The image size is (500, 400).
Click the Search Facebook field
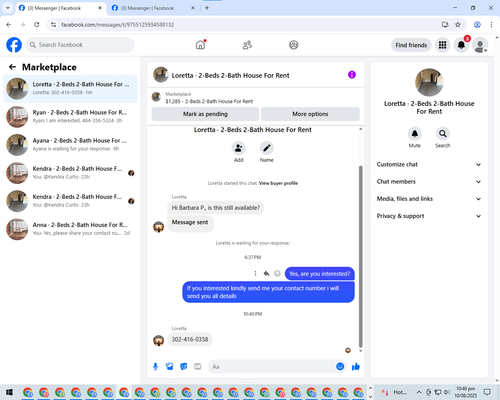80,45
